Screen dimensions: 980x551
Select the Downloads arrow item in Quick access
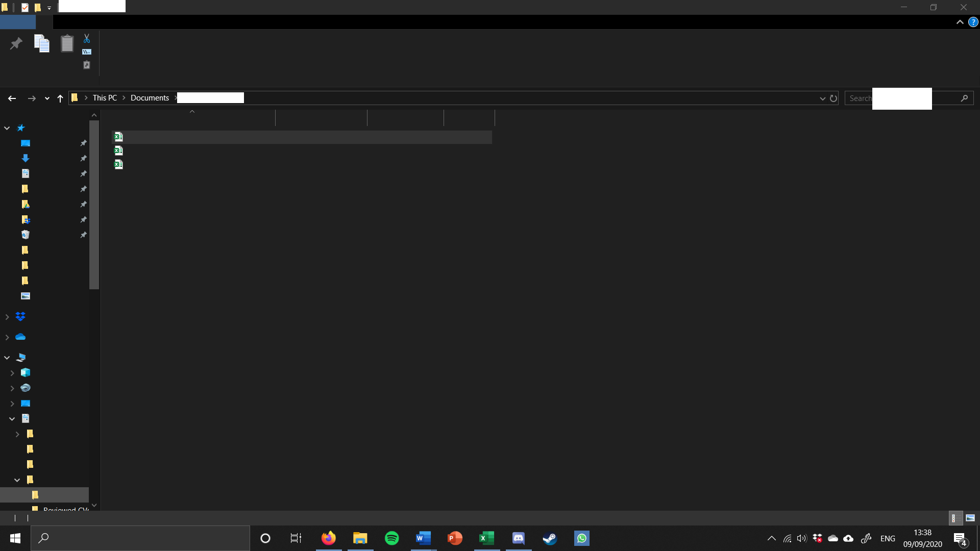pos(26,158)
